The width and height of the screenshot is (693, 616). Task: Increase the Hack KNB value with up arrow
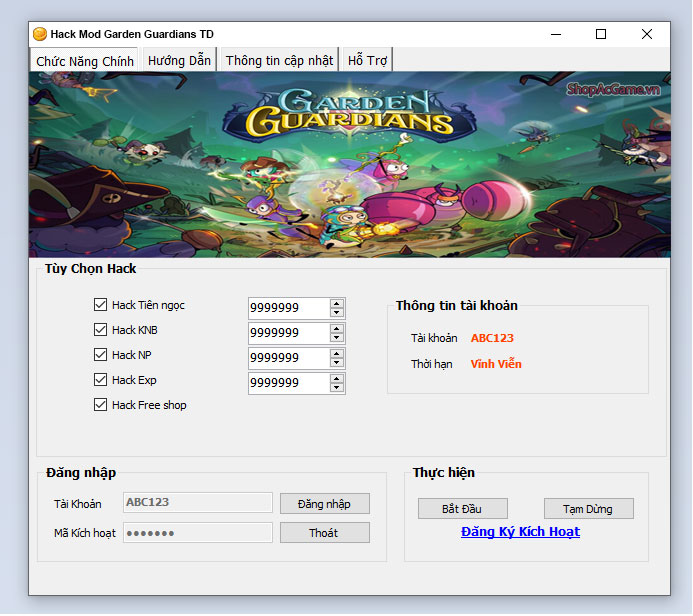pos(337,328)
